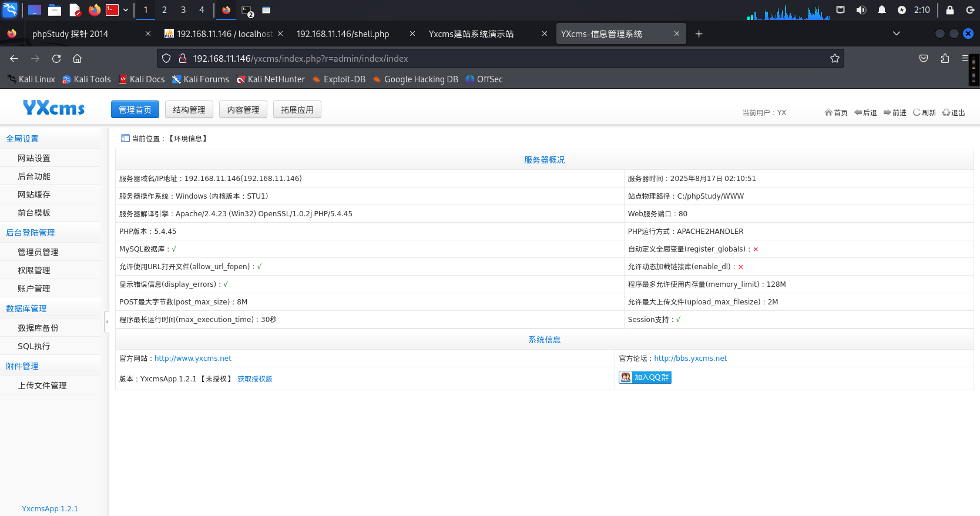Click the 首页 home icon link
Image resolution: width=980 pixels, height=516 pixels.
(x=836, y=113)
